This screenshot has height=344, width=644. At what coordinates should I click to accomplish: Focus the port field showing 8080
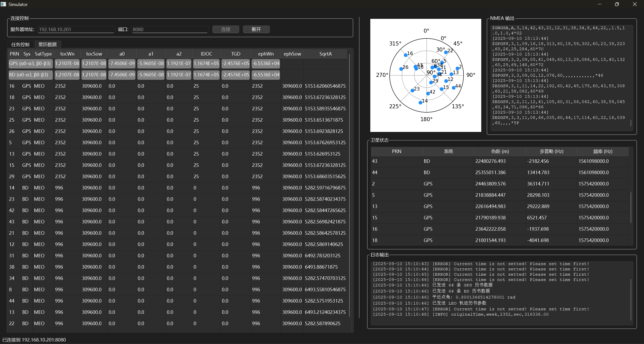[170, 29]
